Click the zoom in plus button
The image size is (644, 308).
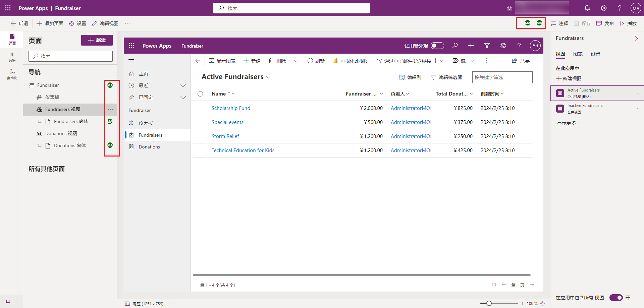[522, 303]
